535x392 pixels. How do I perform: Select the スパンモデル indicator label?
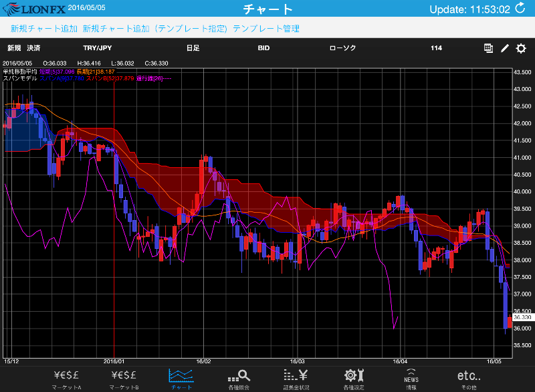click(20, 78)
